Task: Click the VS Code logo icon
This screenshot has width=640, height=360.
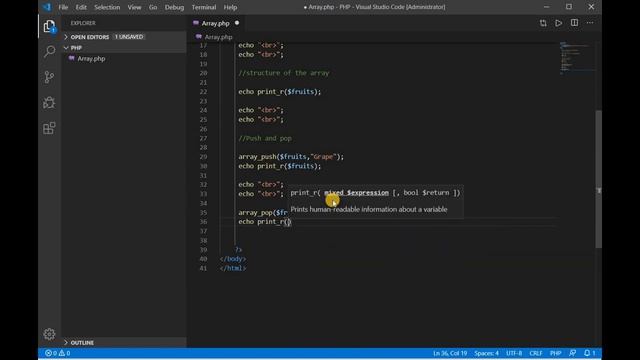Action: pyautogui.click(x=47, y=7)
